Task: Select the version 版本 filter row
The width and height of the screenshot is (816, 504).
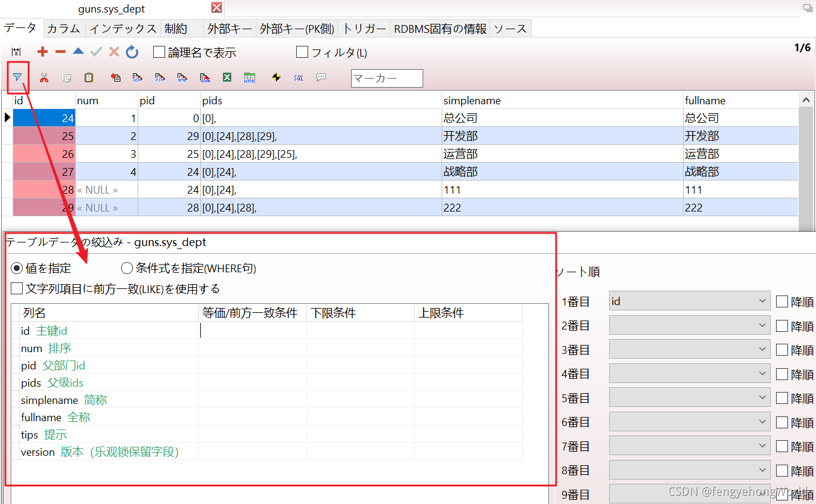Action: click(x=267, y=452)
